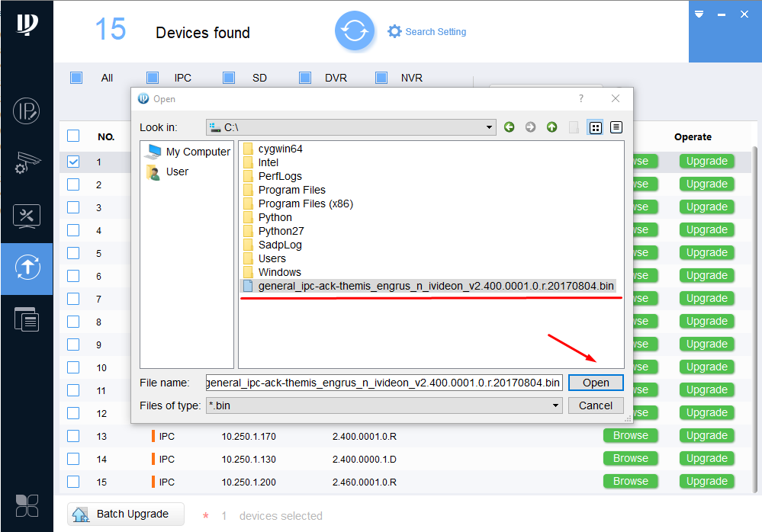The width and height of the screenshot is (762, 532).
Task: Open Search Setting gear link
Action: click(x=426, y=31)
